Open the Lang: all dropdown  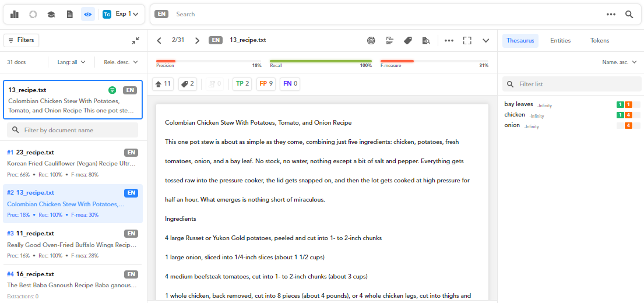(x=71, y=62)
